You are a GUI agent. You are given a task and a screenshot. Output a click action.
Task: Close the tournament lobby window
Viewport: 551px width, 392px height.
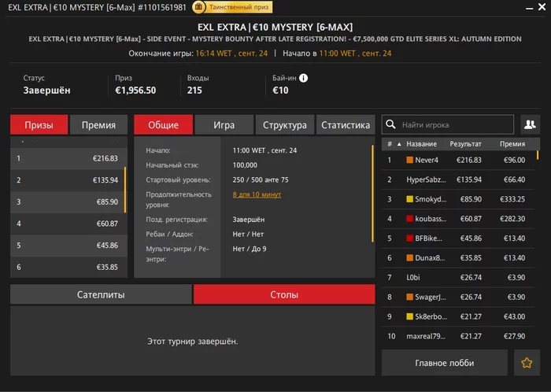[x=542, y=6]
